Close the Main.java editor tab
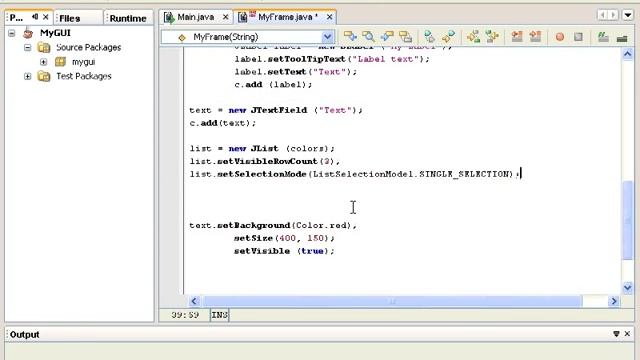Image resolution: width=640 pixels, height=360 pixels. click(225, 17)
